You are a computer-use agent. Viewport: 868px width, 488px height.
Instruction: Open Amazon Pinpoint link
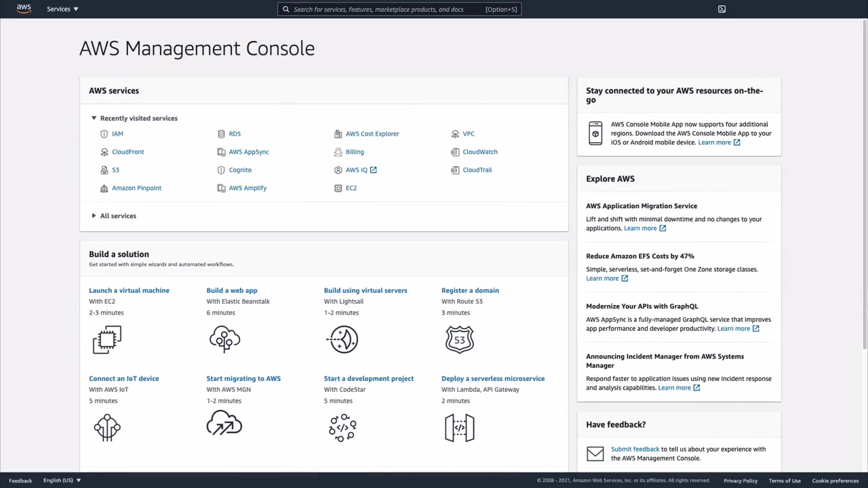pyautogui.click(x=136, y=188)
